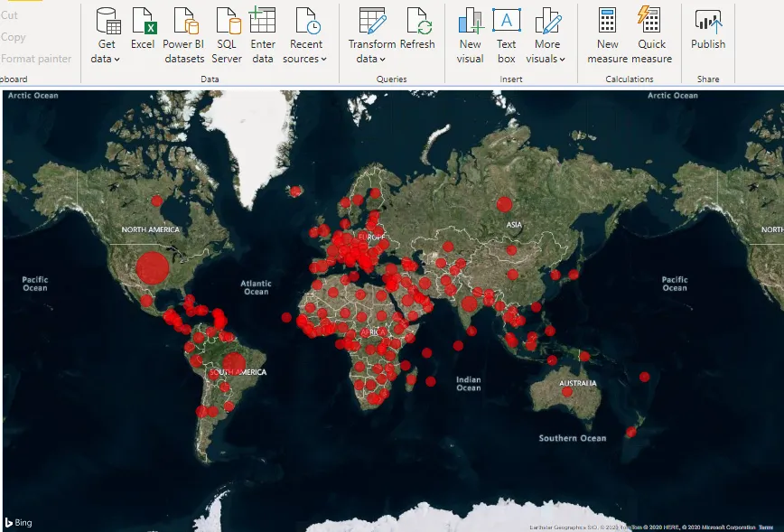This screenshot has height=532, width=784.
Task: Select the bubble over India
Action: tap(469, 303)
